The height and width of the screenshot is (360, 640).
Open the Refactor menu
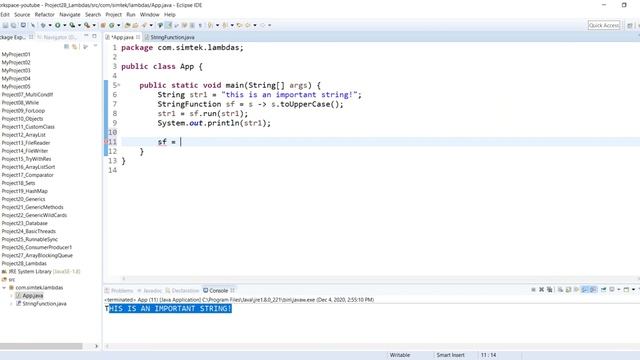click(x=44, y=14)
